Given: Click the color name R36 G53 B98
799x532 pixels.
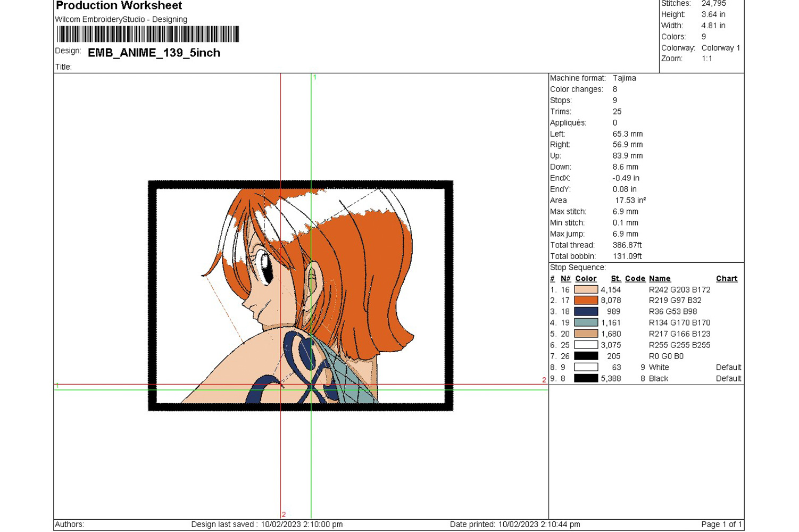Looking at the screenshot, I should pyautogui.click(x=673, y=312).
